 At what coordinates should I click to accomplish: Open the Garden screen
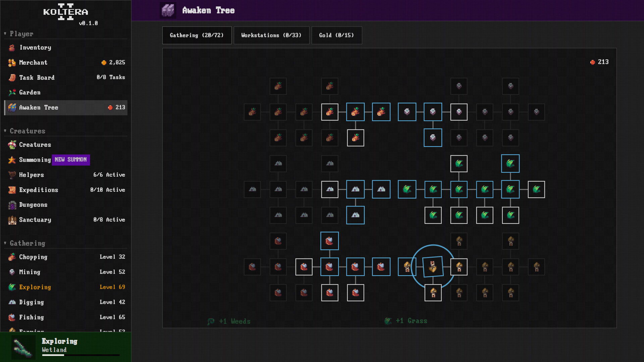[x=30, y=93]
